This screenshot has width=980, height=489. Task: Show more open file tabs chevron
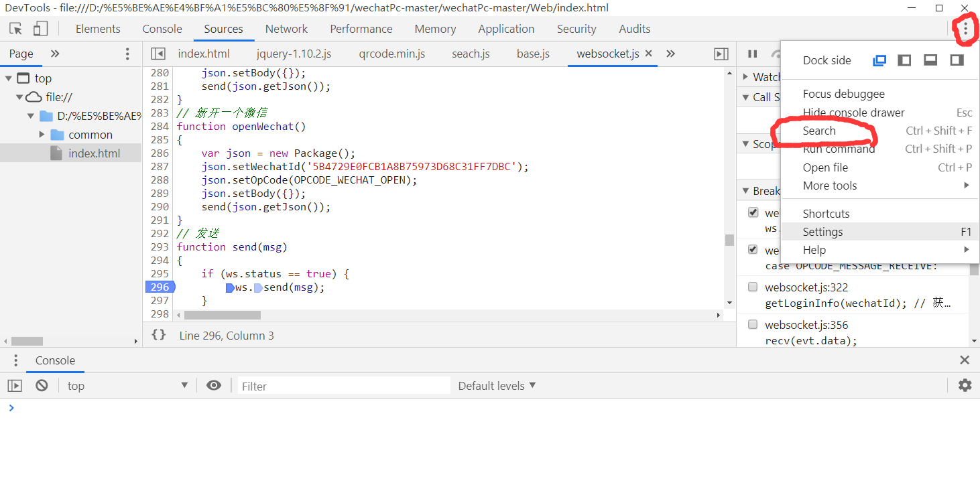670,54
